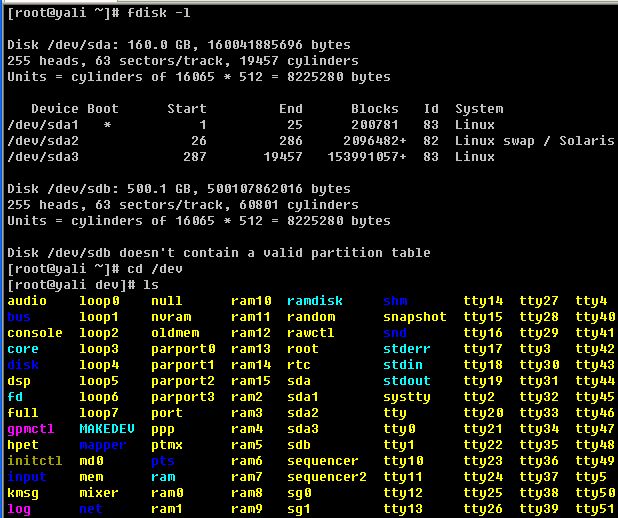Click the "fdisk -l" command text
Screen dimensions: 618x518
[162, 13]
